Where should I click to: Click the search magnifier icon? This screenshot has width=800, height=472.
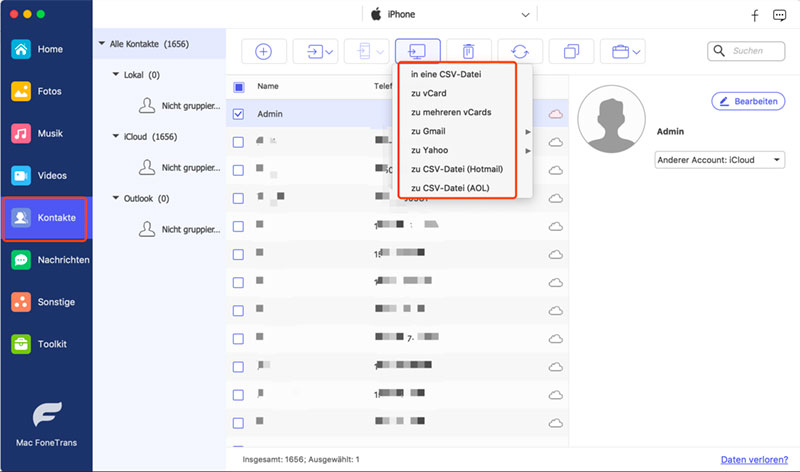[x=719, y=51]
